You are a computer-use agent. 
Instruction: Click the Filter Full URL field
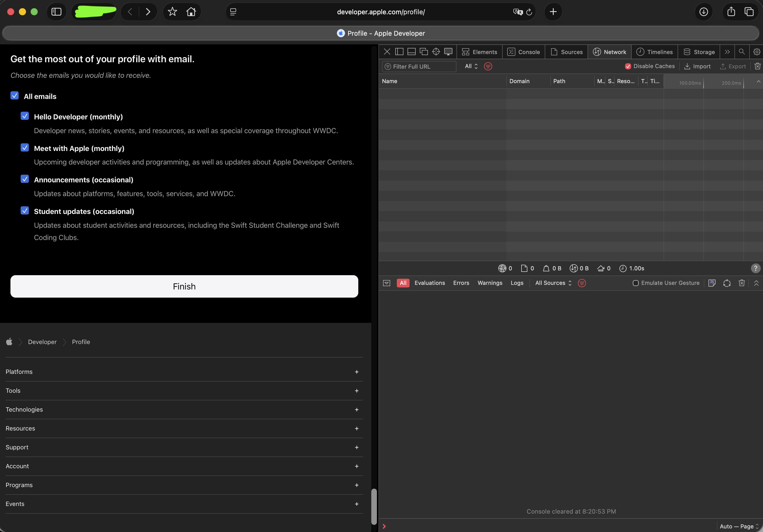[x=419, y=67]
